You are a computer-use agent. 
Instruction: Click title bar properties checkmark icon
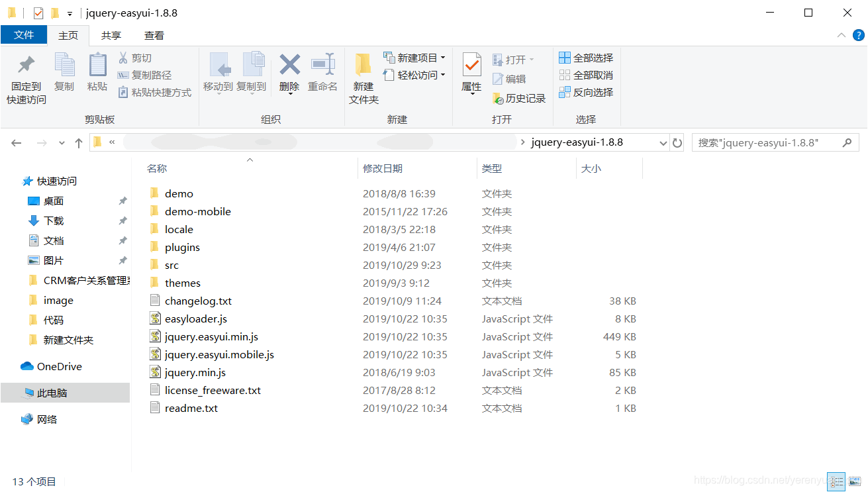click(38, 13)
